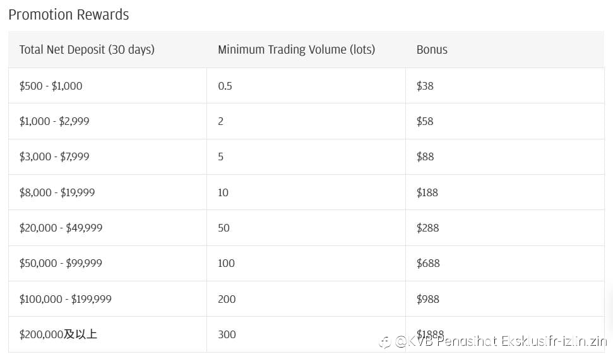Click the $1,000 - $2,999 deposit cell

pyautogui.click(x=107, y=121)
